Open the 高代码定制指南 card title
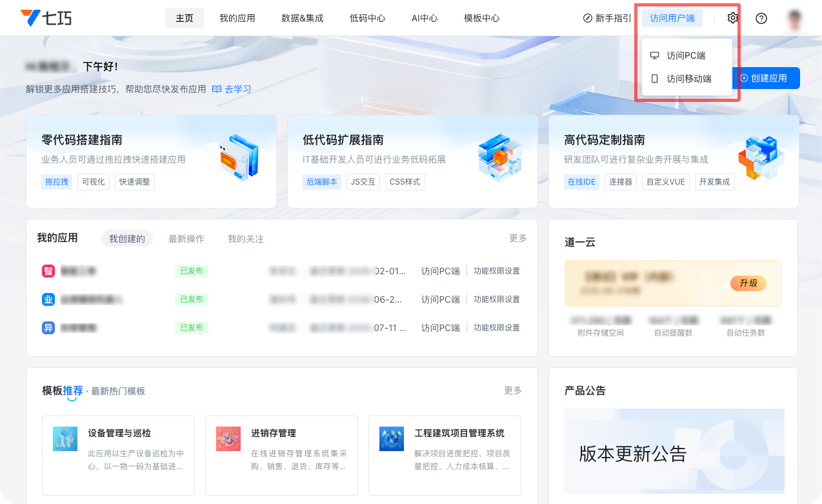822x504 pixels. tap(605, 140)
